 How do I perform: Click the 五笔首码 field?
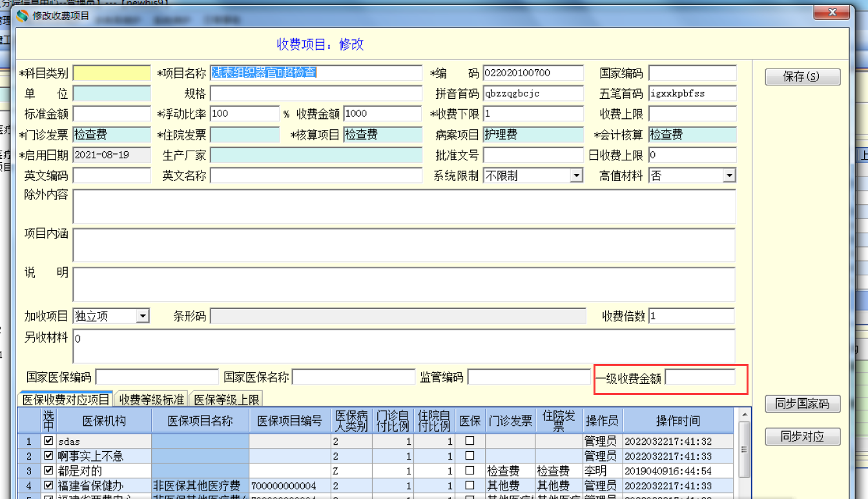click(692, 94)
